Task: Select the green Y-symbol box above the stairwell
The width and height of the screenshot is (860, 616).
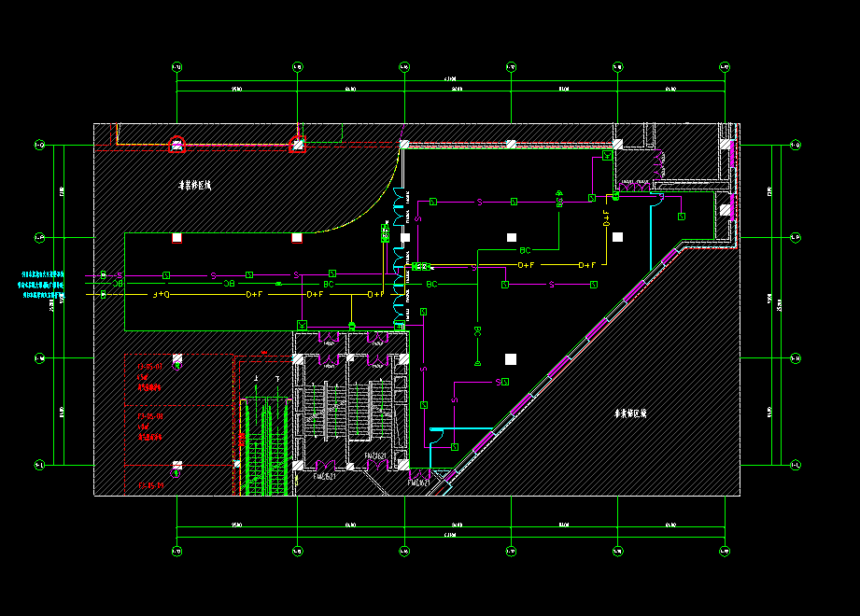Action: coord(302,324)
